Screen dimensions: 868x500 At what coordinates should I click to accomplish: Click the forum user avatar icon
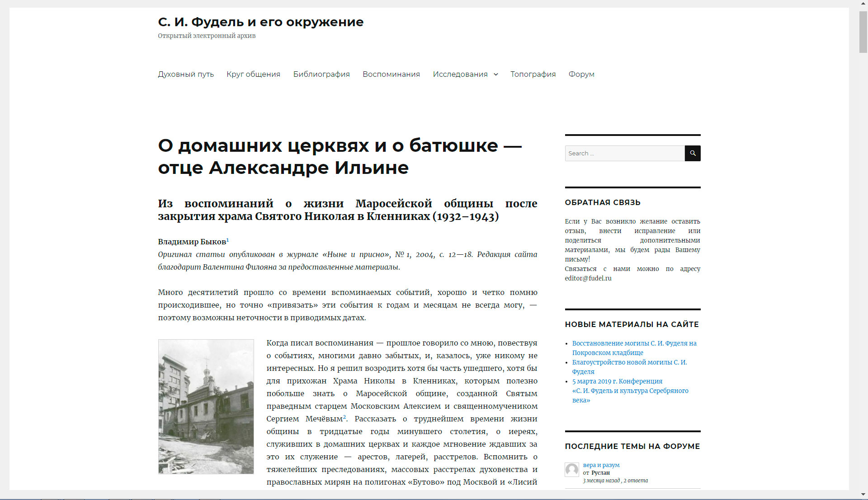[x=572, y=470]
